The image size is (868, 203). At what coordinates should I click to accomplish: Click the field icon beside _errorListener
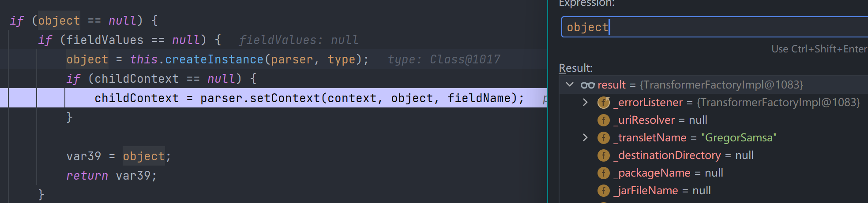tap(603, 103)
